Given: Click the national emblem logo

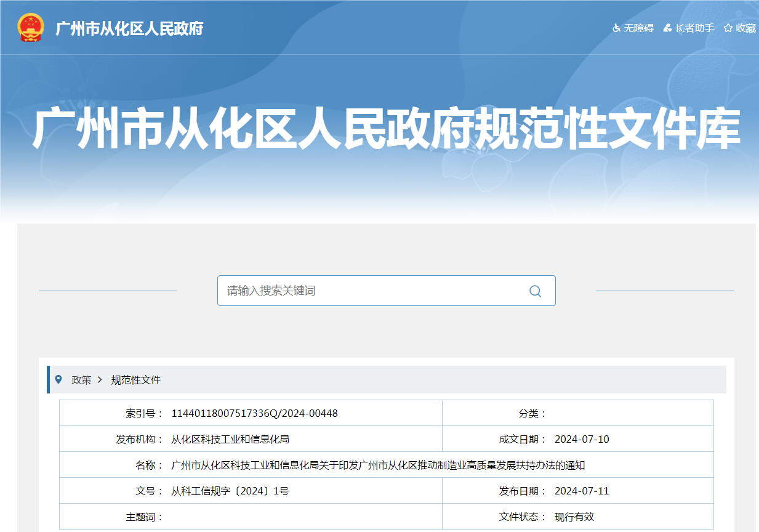Looking at the screenshot, I should click(x=31, y=28).
